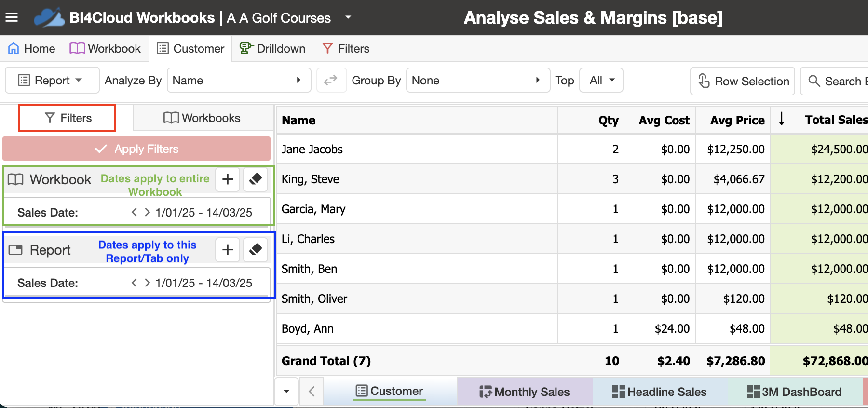Click the Report section icon in filter panel
This screenshot has height=408, width=868.
[15, 250]
